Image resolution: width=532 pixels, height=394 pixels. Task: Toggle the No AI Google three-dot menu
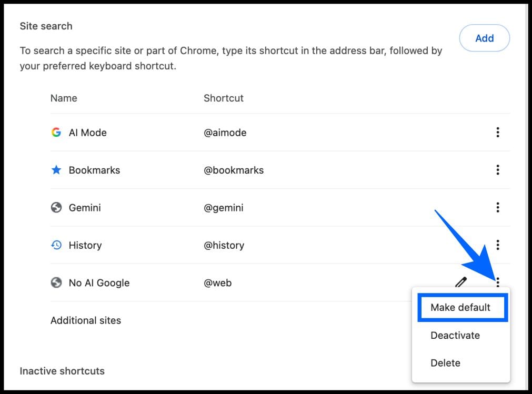point(498,282)
